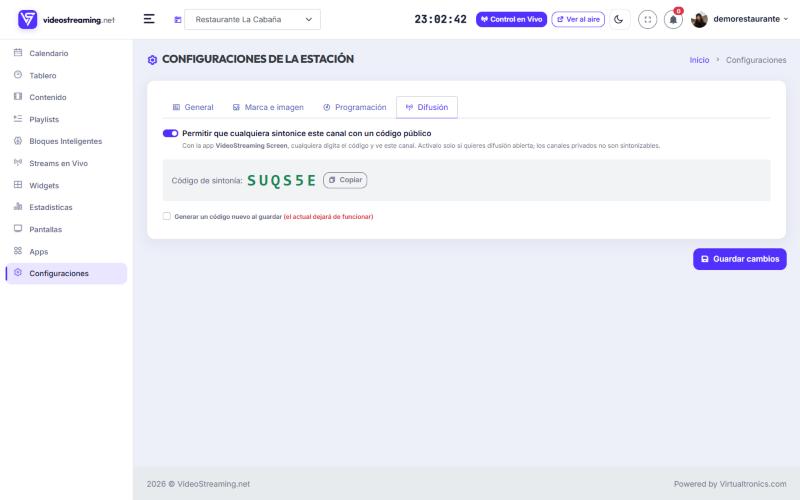Switch to the General tab
Image resolution: width=800 pixels, height=500 pixels.
[x=193, y=107]
